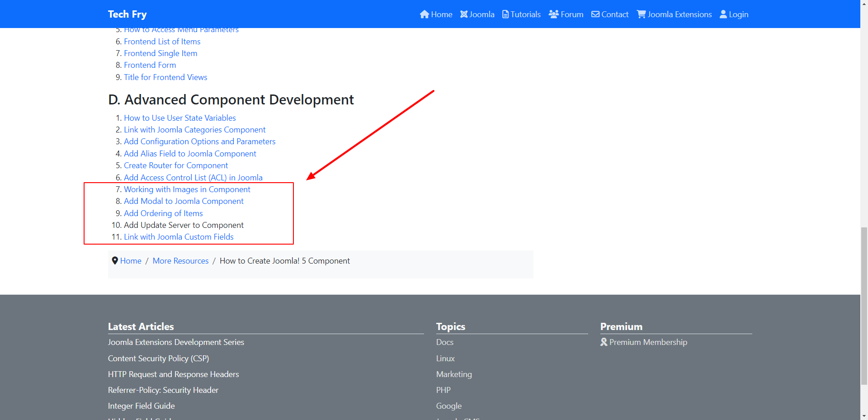Open 'Create Router for Component' tutorial
This screenshot has width=868, height=420.
(x=176, y=165)
